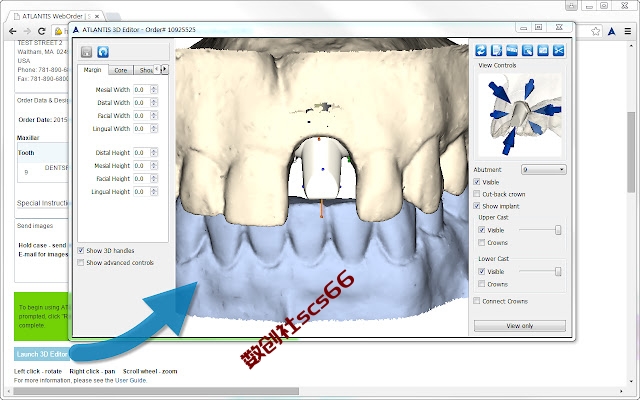Click the browser forward arrow

click(27, 31)
